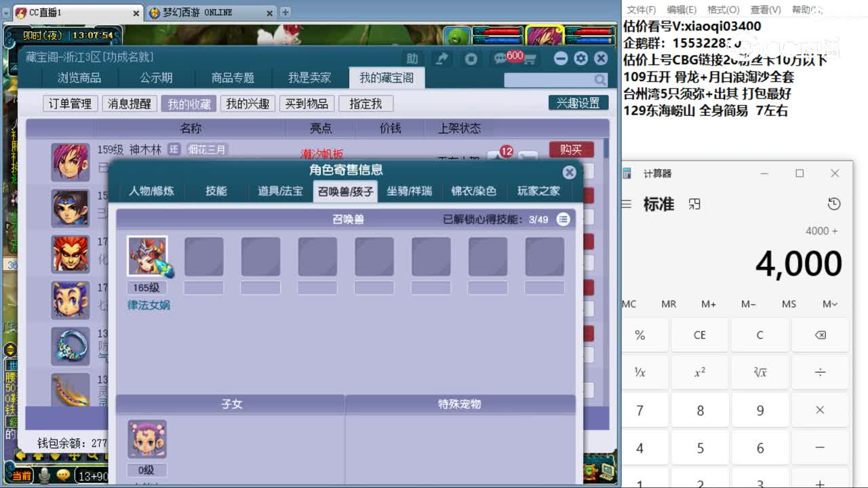Click the ring item icon in the list

click(x=71, y=346)
